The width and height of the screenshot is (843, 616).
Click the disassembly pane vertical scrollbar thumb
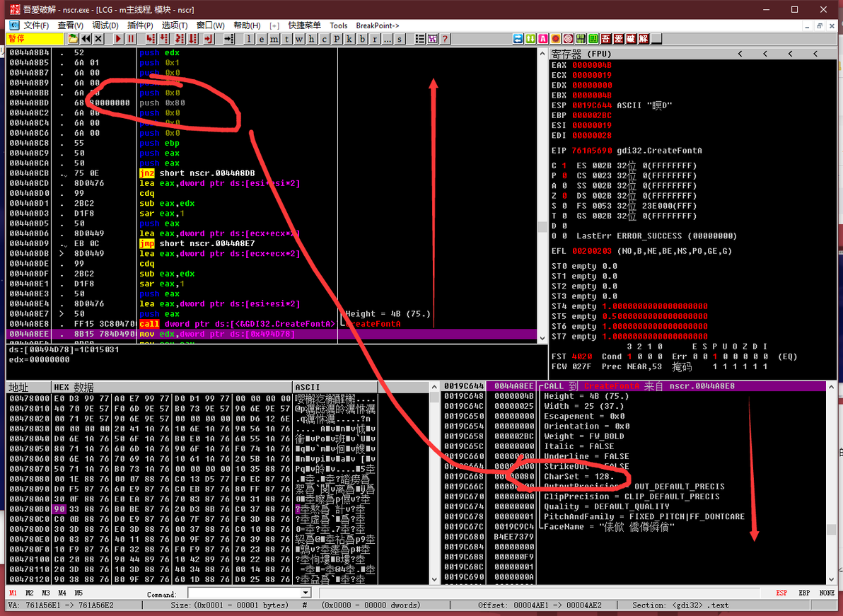[542, 226]
